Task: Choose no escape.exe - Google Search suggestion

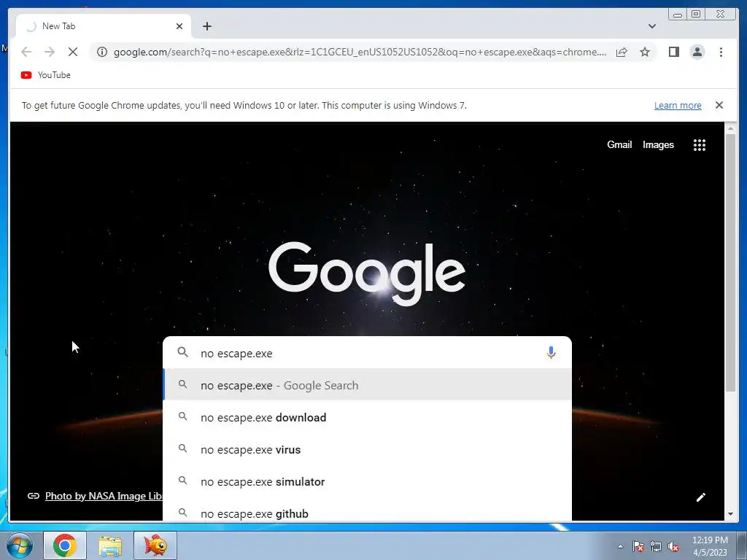Action: tap(367, 385)
